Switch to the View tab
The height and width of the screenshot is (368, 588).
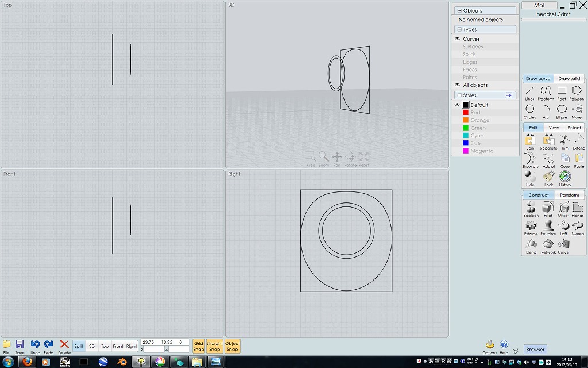pyautogui.click(x=554, y=128)
